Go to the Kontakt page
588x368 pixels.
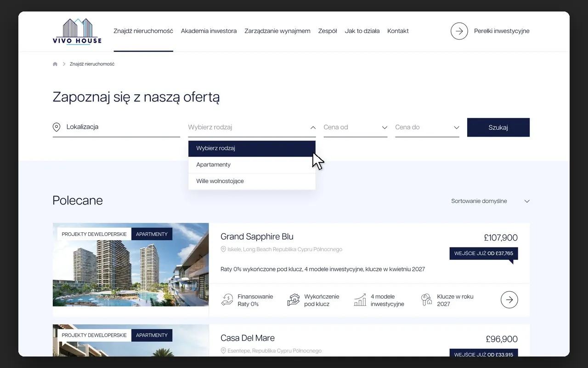[398, 31]
